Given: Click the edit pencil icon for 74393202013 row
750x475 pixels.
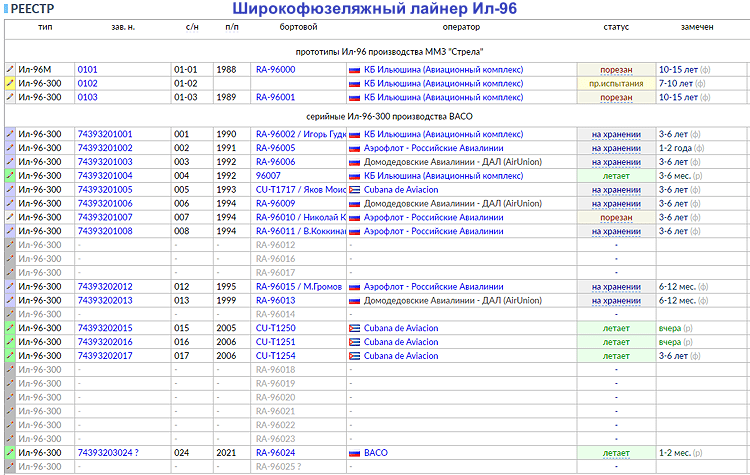Looking at the screenshot, I should pos(10,300).
